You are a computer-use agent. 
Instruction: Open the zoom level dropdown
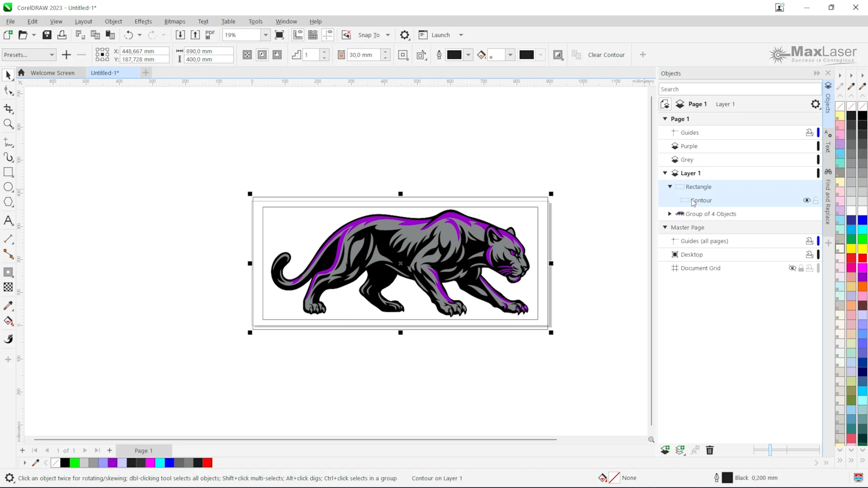(266, 35)
